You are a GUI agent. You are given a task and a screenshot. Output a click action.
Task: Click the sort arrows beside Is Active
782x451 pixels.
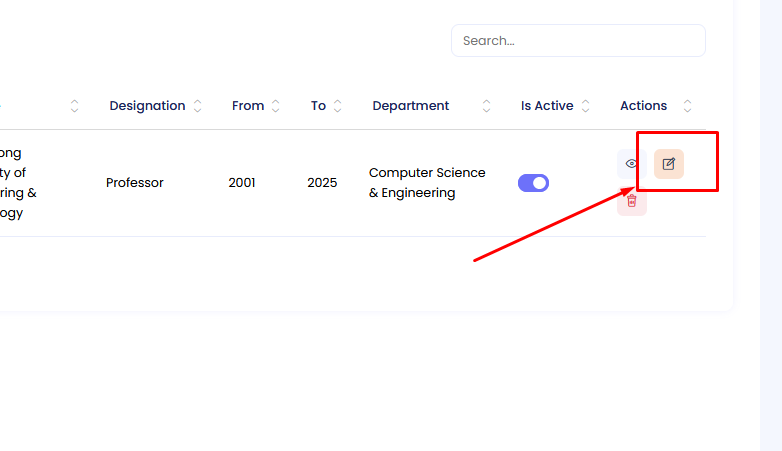(x=585, y=106)
